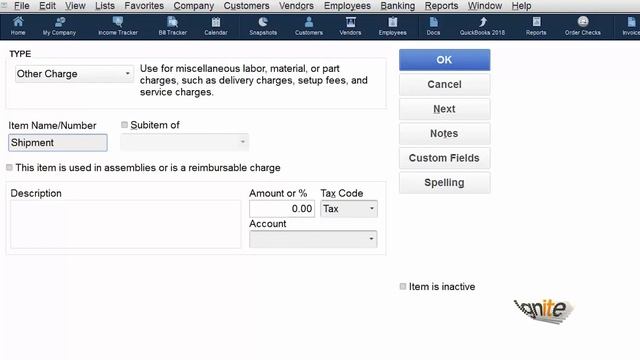Open the Favorites menu

[x=144, y=6]
